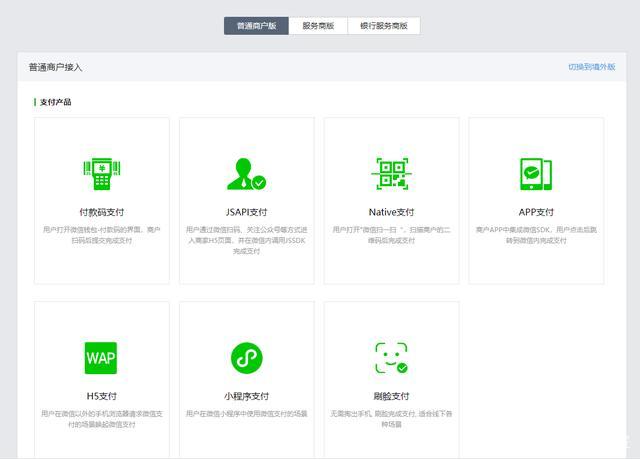Switch to the 银行服务商版 tab
Image resolution: width=640 pixels, height=460 pixels.
point(384,26)
